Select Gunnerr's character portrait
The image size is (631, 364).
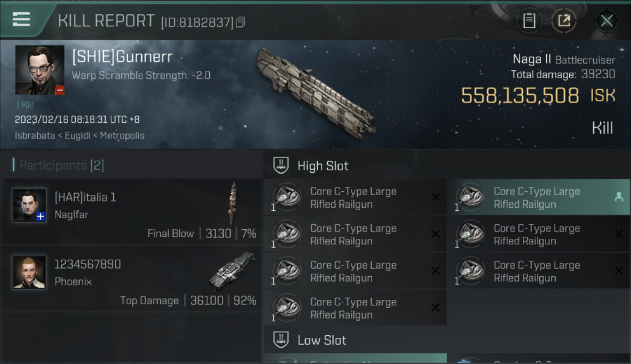point(40,70)
